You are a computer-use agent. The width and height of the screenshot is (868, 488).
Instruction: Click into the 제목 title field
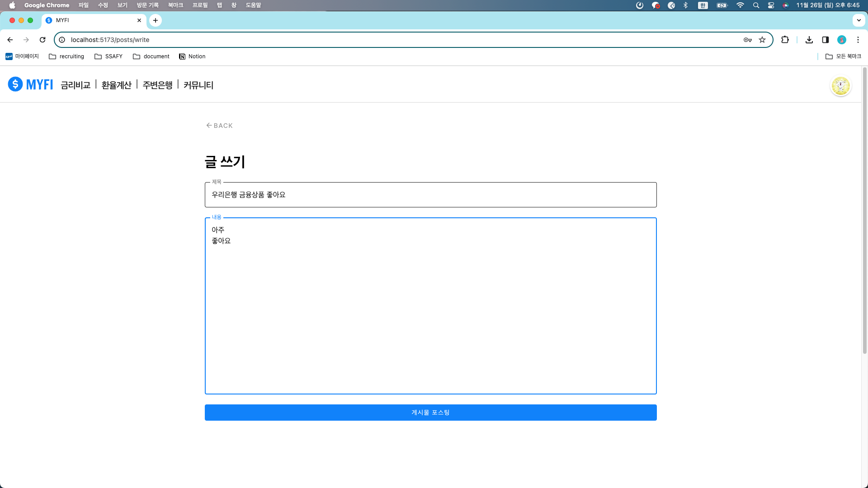(430, 195)
